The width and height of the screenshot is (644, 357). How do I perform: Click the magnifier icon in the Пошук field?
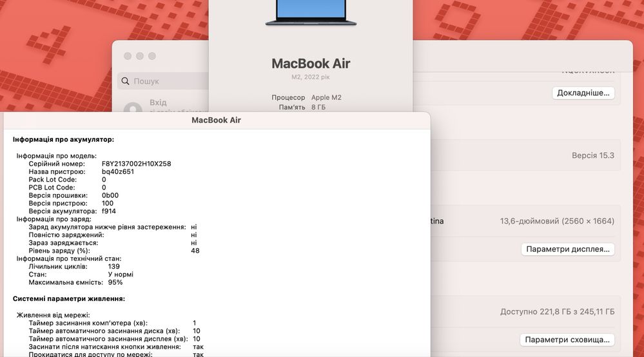(125, 81)
